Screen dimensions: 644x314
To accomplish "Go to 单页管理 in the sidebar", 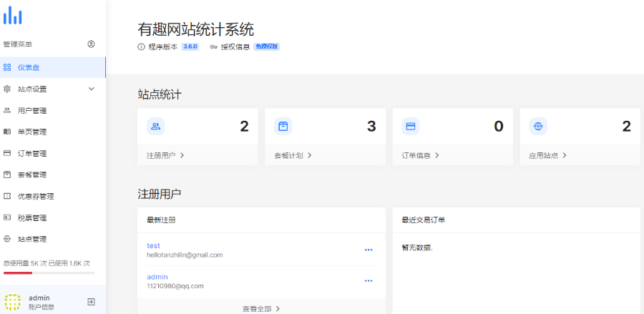I will [x=52, y=132].
